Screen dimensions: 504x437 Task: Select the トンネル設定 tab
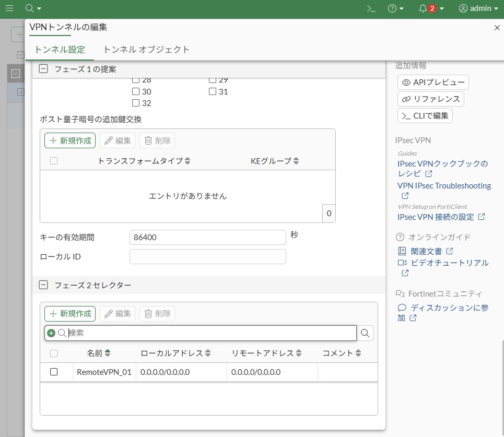(x=60, y=50)
